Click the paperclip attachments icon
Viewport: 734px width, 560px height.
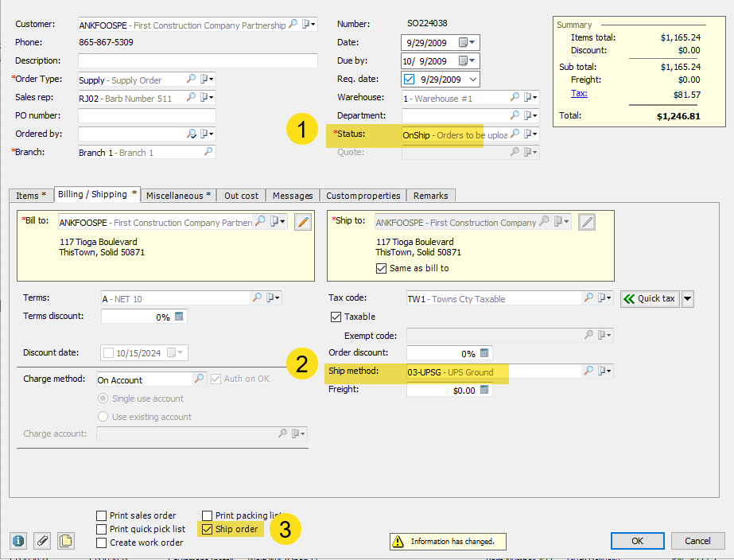[x=42, y=541]
